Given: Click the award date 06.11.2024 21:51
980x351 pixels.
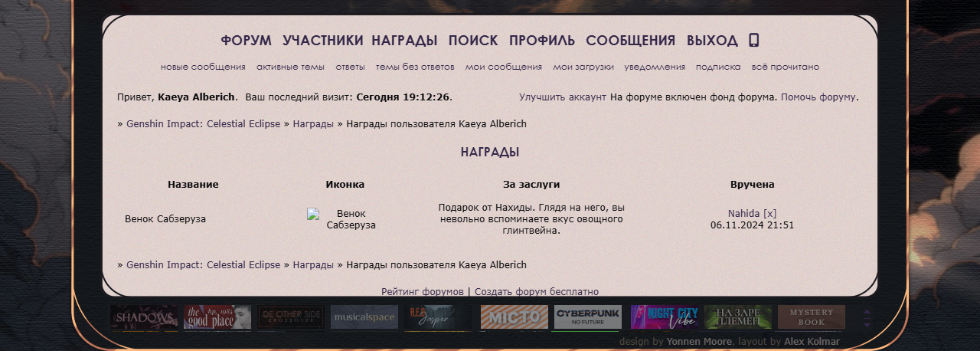Looking at the screenshot, I should coord(752,225).
